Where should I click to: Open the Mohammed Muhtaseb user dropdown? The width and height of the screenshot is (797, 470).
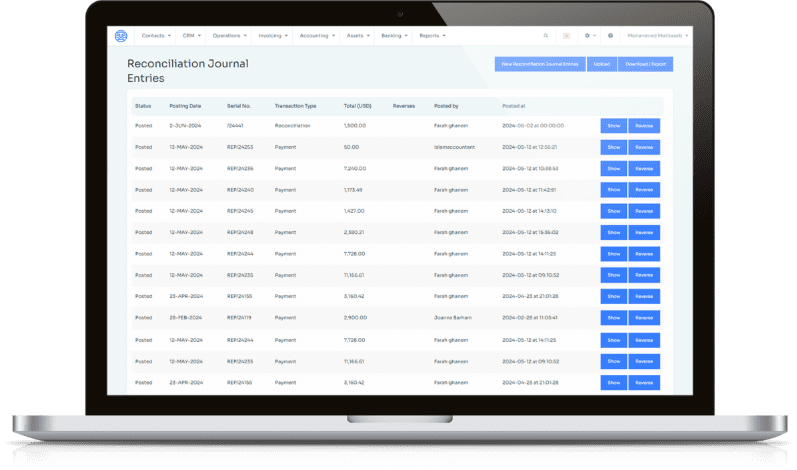pos(658,36)
